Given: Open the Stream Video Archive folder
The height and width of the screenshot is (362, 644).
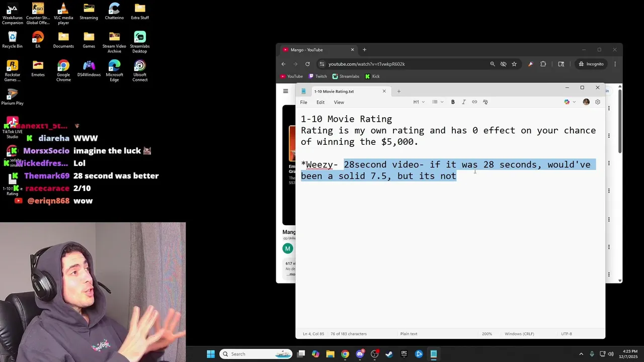Looking at the screenshot, I should tap(114, 42).
